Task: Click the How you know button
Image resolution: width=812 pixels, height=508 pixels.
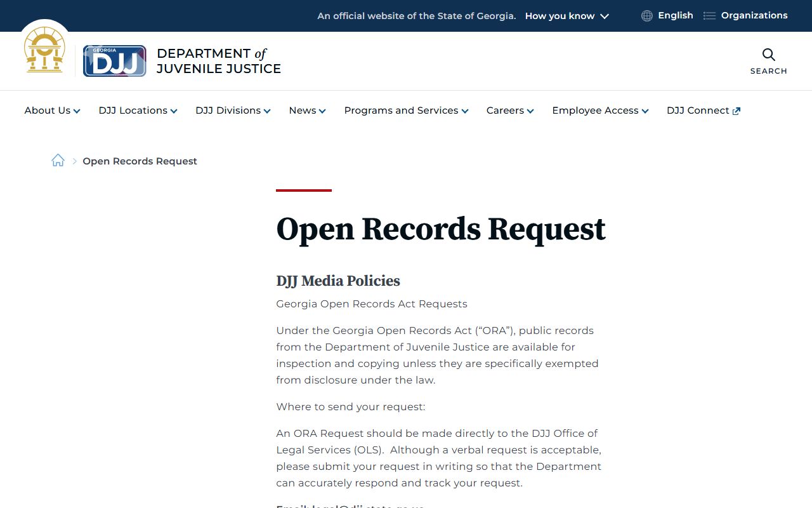Action: coord(567,16)
